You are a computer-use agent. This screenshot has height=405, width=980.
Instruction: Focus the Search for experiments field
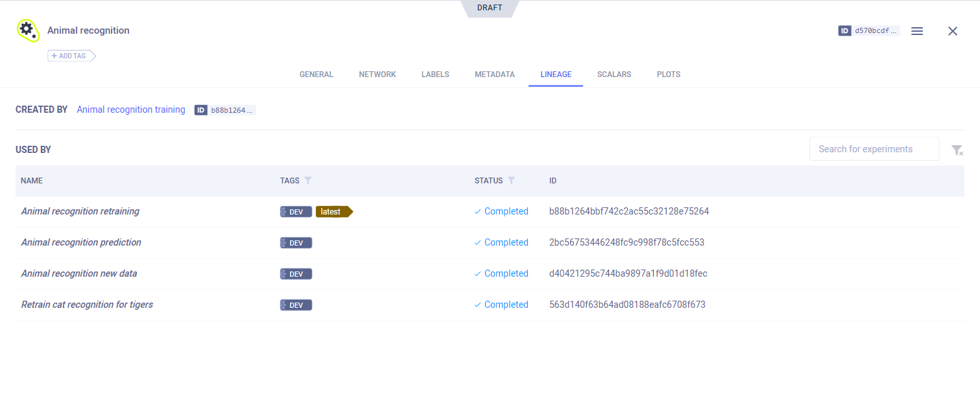874,149
